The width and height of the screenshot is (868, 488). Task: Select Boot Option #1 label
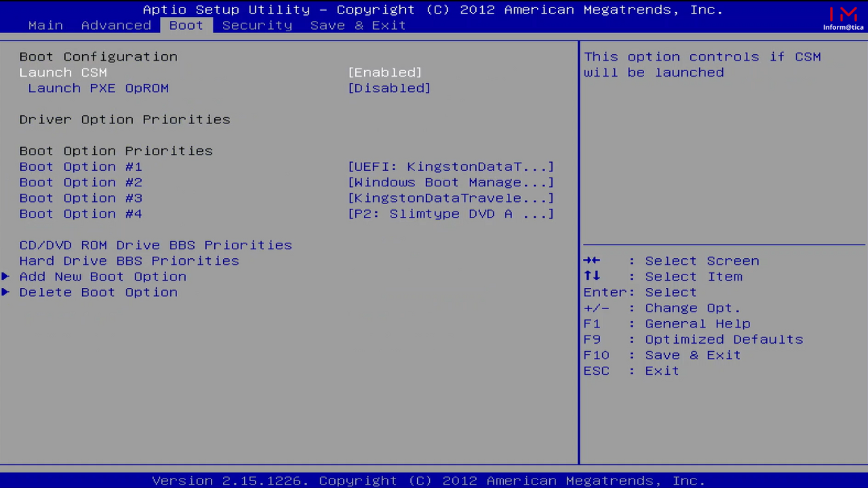[x=81, y=167]
